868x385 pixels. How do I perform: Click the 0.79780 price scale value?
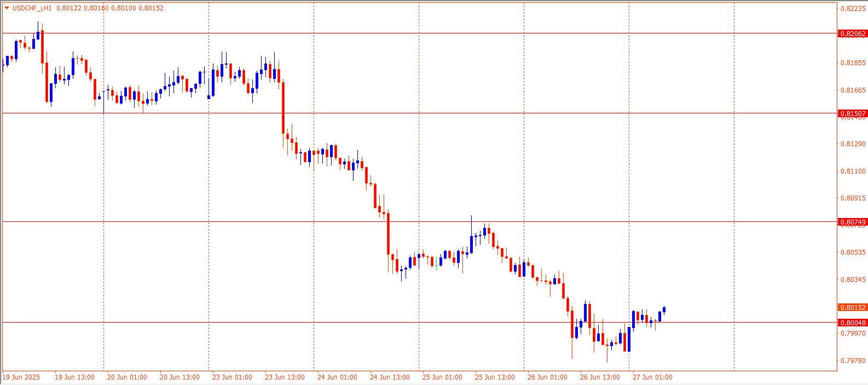coord(853,361)
